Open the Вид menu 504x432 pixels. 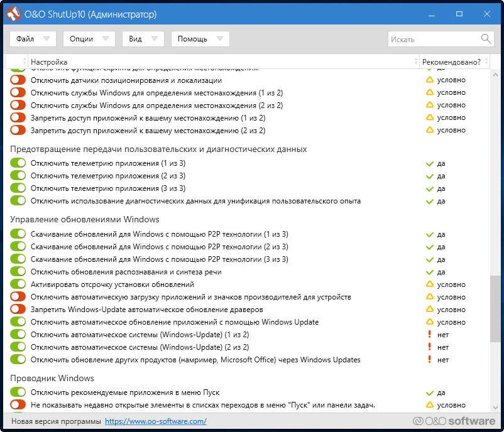[x=143, y=39]
